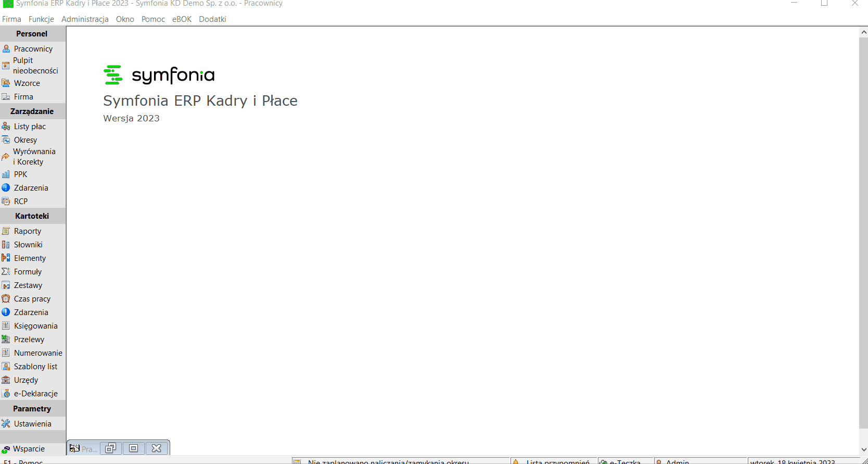Click the Wsparcie support icon
Image resolution: width=868 pixels, height=464 pixels.
tap(6, 449)
